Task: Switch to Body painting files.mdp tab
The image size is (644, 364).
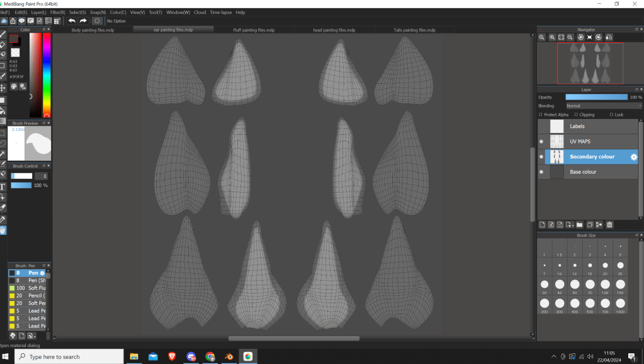Action: pos(93,30)
